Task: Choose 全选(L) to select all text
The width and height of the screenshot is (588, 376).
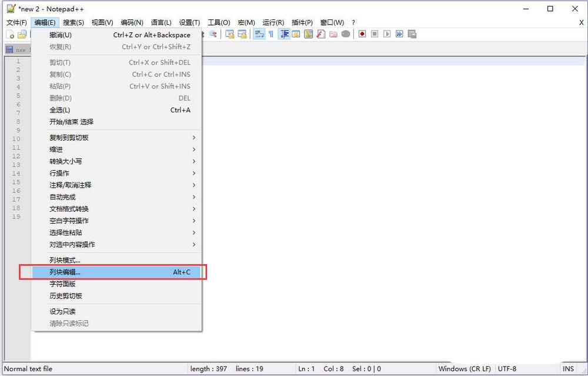Action: 59,110
